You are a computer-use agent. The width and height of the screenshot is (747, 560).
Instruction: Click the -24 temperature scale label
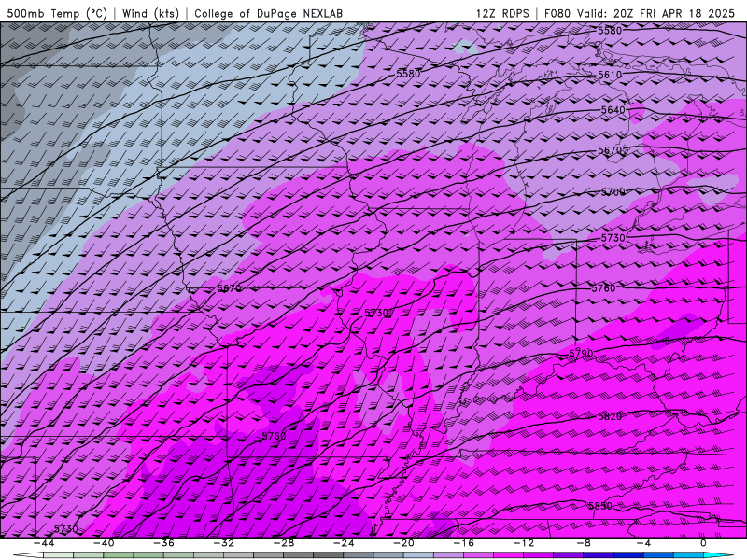click(344, 543)
